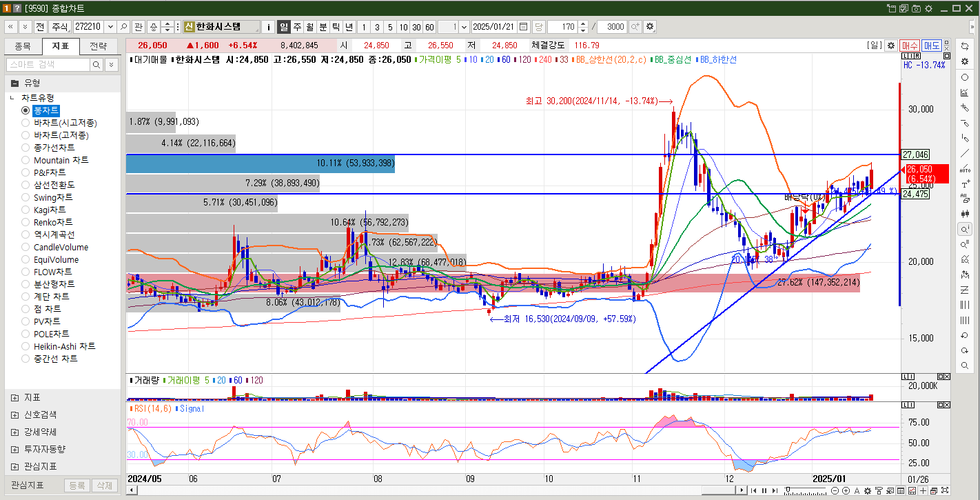Select the 주 weekly period button
980x500 pixels.
point(297,27)
